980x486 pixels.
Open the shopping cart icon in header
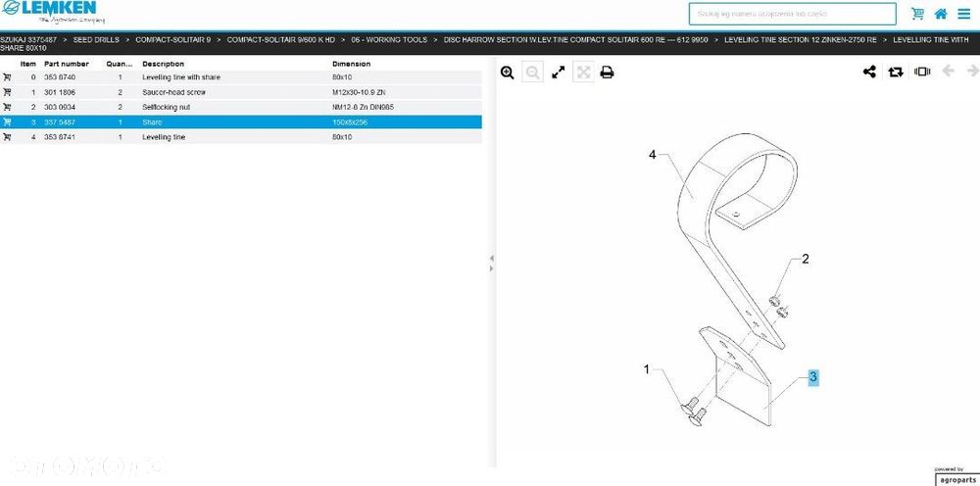point(917,14)
